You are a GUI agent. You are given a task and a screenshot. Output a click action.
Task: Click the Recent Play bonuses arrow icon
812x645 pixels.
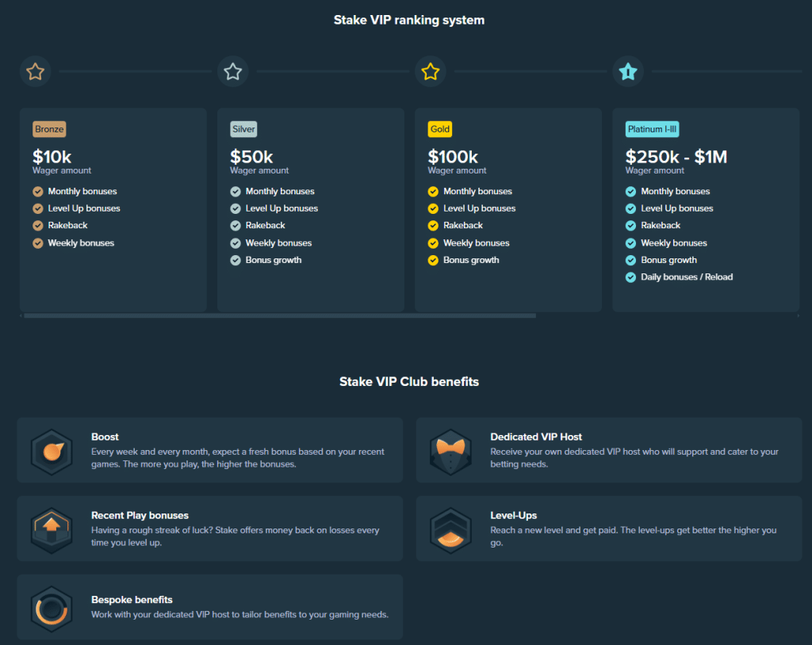(52, 529)
